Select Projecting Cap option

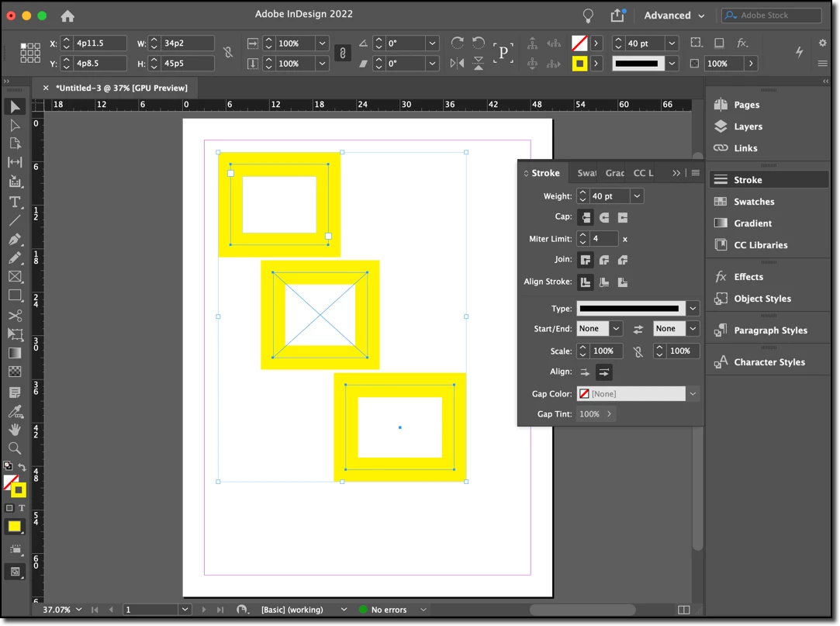point(623,217)
